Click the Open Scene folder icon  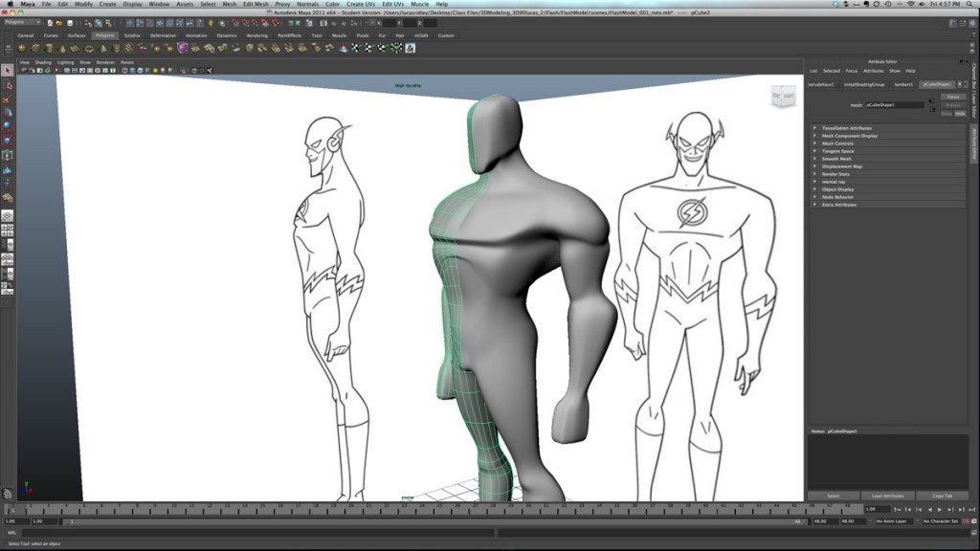click(x=58, y=23)
